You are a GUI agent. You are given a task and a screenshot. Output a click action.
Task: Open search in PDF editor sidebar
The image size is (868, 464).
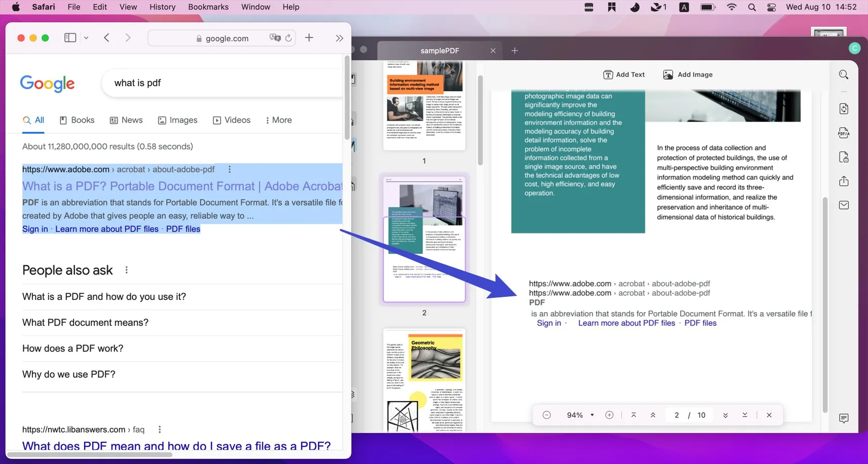(x=844, y=74)
